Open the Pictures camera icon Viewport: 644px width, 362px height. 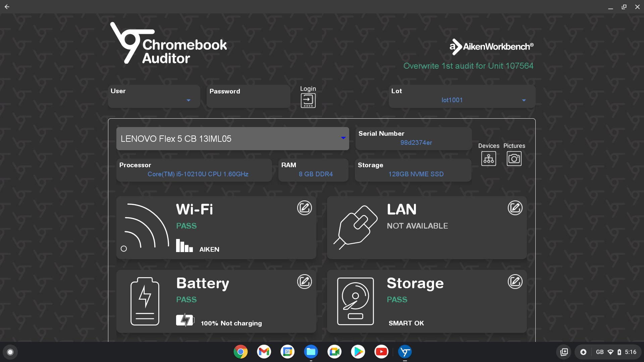514,159
